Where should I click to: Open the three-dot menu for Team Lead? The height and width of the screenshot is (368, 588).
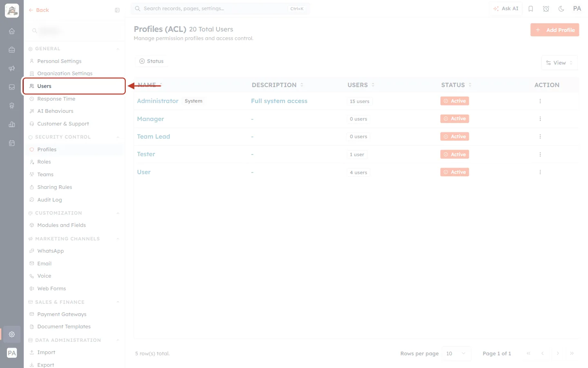pyautogui.click(x=540, y=137)
